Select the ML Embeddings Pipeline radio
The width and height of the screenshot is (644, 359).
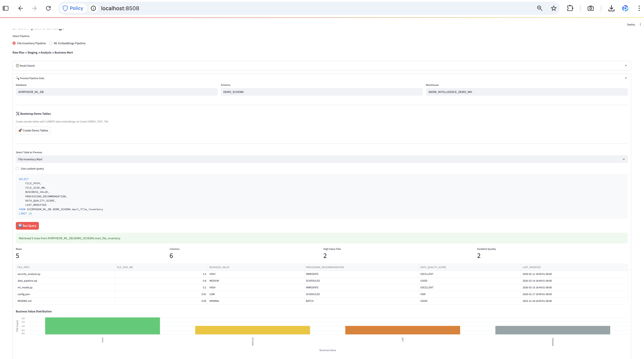(x=51, y=43)
